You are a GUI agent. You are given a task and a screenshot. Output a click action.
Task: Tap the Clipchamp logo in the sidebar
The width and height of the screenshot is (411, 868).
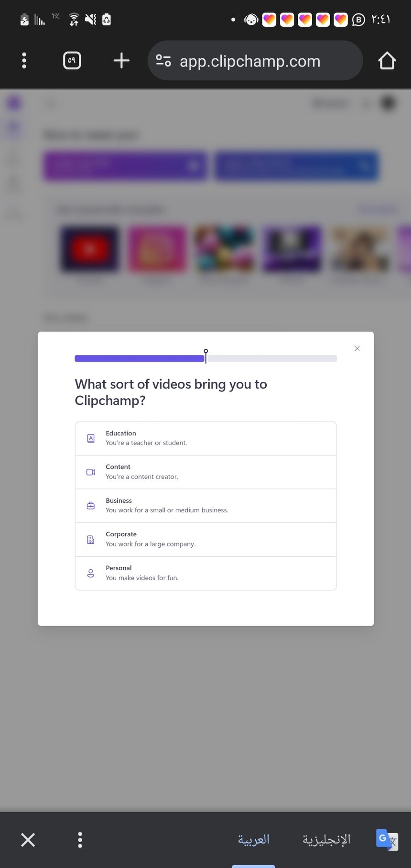coord(14,102)
